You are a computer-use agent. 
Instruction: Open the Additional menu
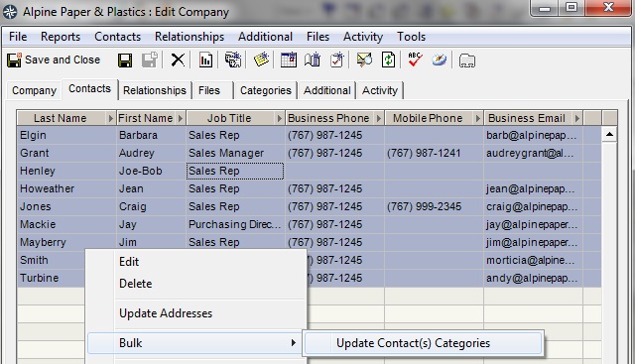pyautogui.click(x=265, y=37)
